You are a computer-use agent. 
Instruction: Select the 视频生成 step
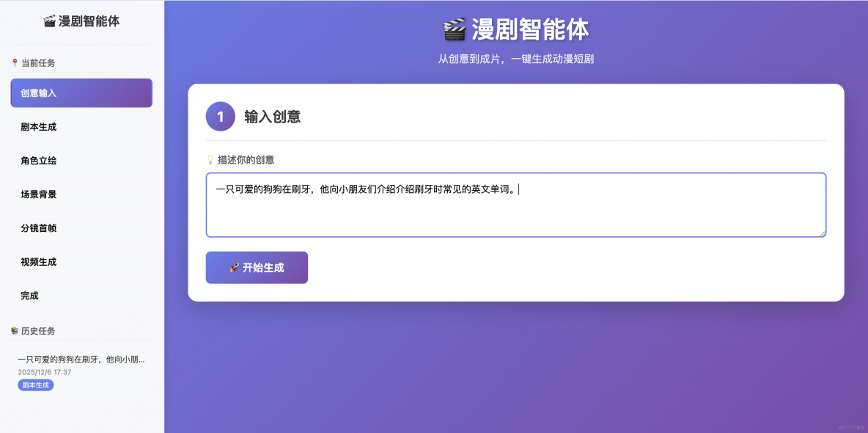[81, 262]
